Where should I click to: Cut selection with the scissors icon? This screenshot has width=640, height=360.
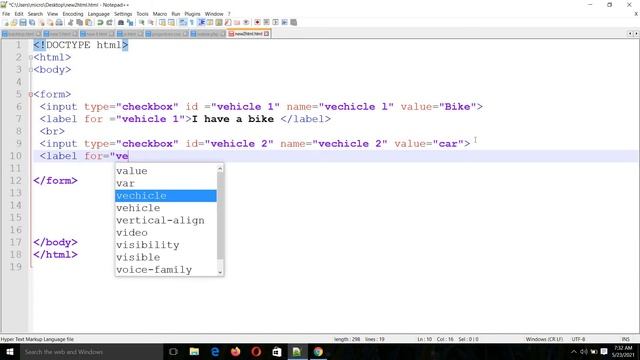coord(70,22)
